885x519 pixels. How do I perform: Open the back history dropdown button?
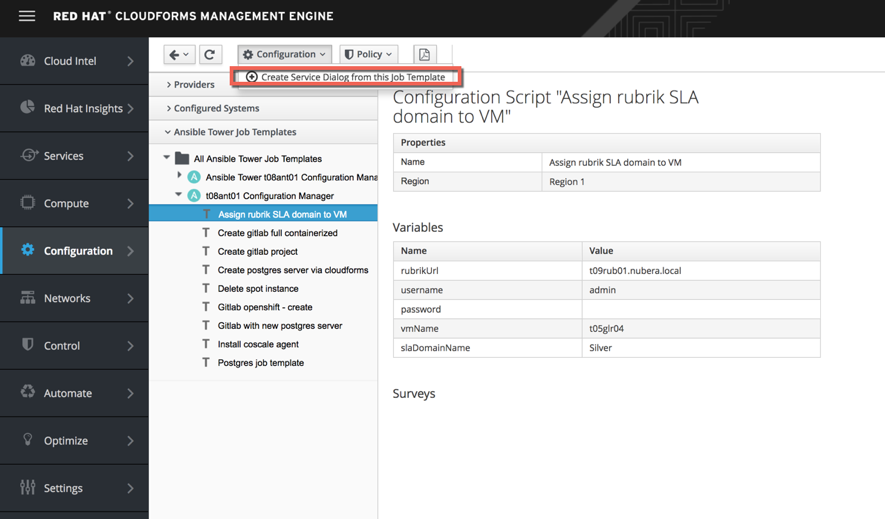click(179, 54)
